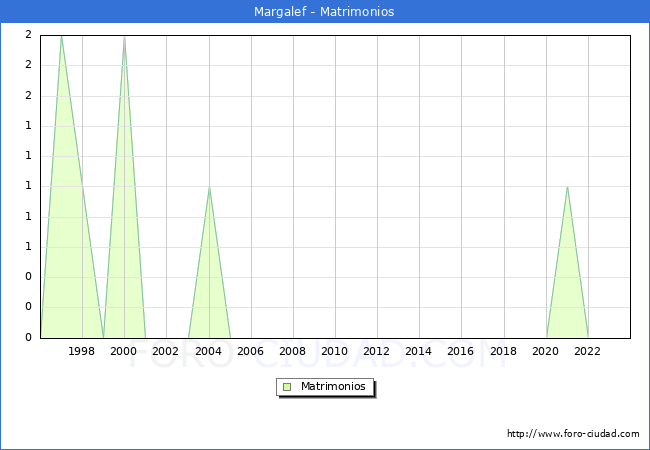
Task: Click the green Matrimonios legend swatch
Action: tap(287, 387)
